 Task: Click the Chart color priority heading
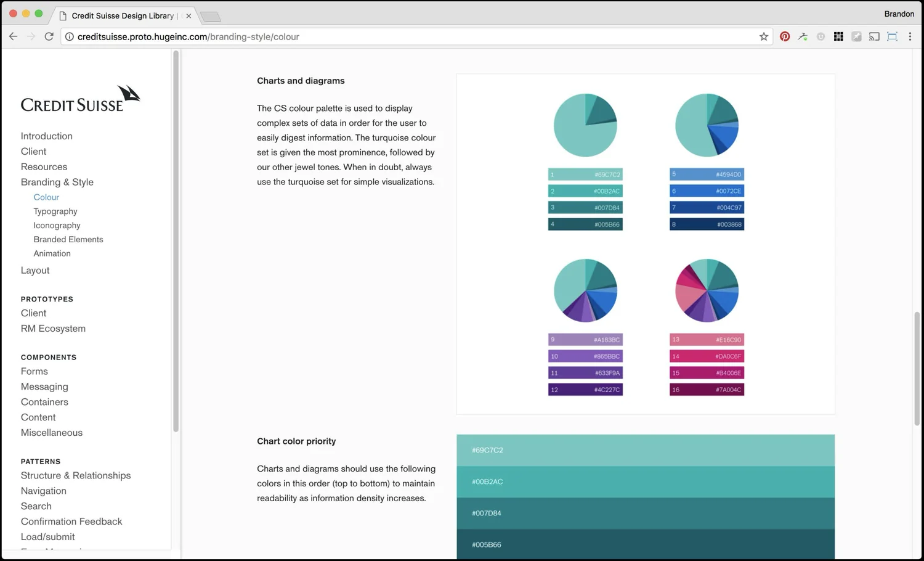(x=296, y=441)
